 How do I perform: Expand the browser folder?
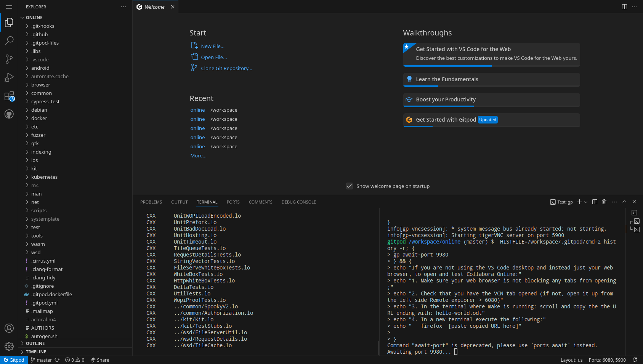[x=75, y=85]
